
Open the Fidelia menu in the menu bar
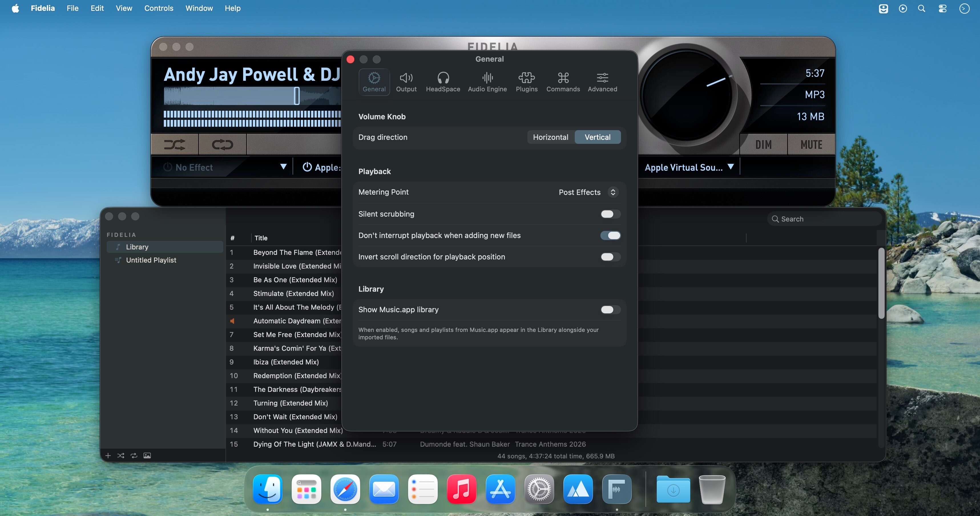tap(43, 8)
